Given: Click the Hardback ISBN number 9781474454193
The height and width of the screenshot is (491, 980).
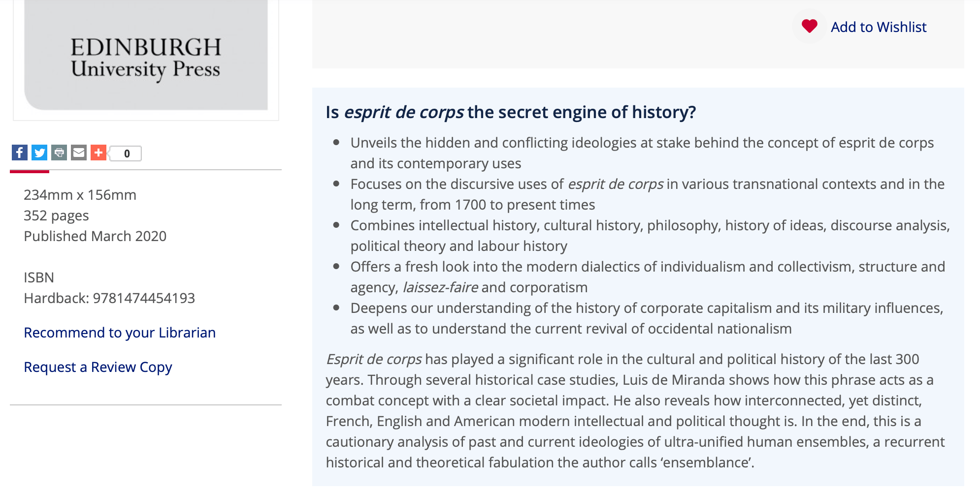Looking at the screenshot, I should tap(144, 298).
